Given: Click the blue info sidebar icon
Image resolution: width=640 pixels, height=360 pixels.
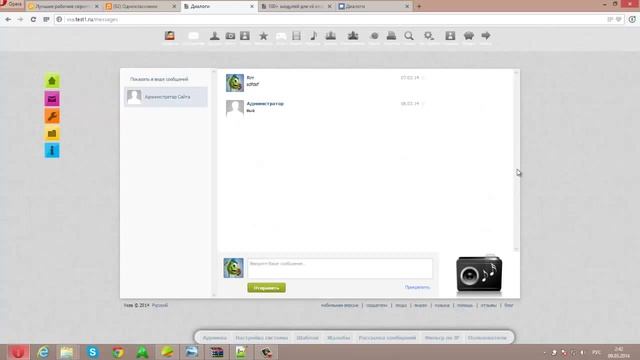Looking at the screenshot, I should click(52, 150).
